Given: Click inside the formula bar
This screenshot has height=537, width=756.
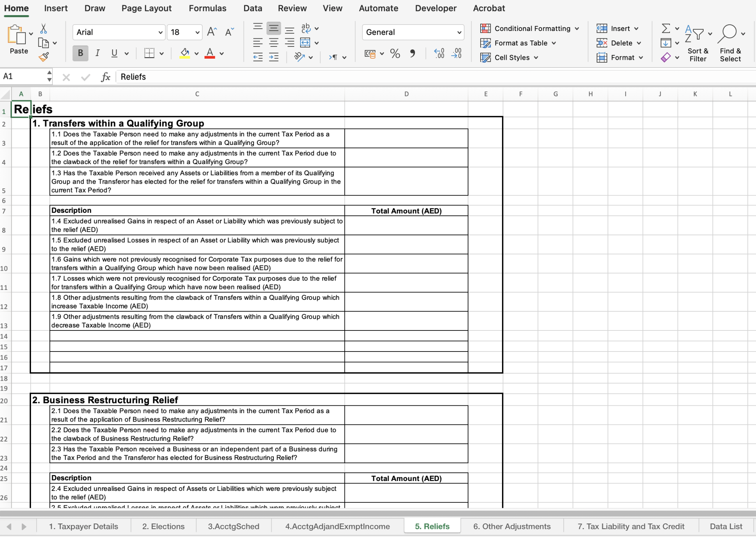Looking at the screenshot, I should [258, 76].
